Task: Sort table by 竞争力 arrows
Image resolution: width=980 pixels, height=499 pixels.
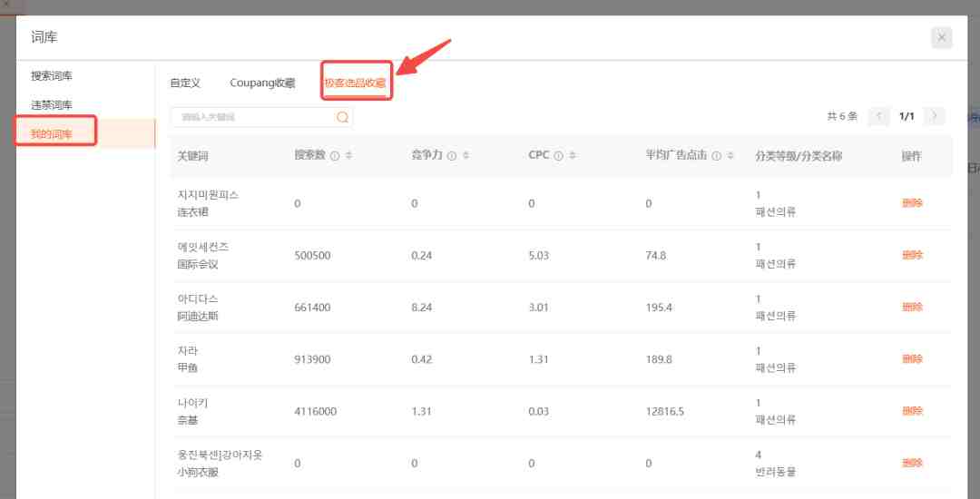Action: point(466,155)
